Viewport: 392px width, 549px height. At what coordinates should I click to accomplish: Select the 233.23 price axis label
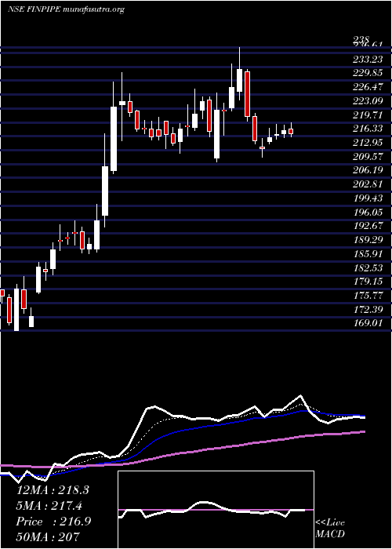(x=368, y=59)
